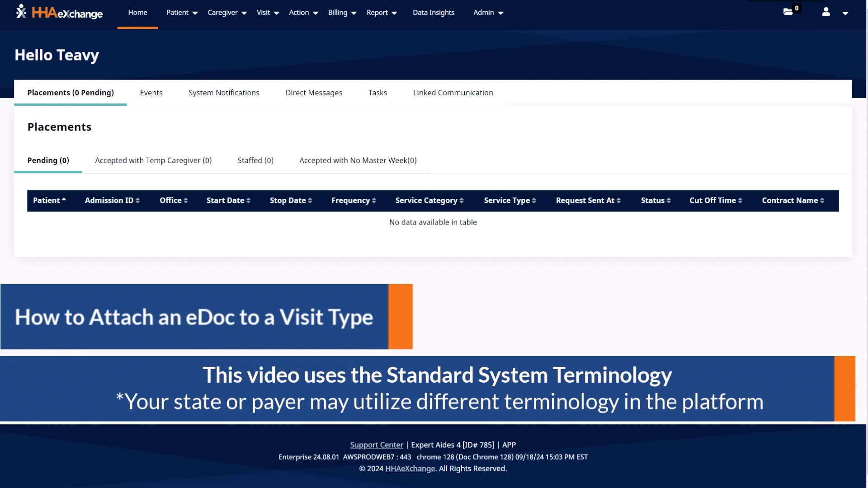Open the caret dropdown next to profile icon
868x488 pixels.
[x=846, y=14]
